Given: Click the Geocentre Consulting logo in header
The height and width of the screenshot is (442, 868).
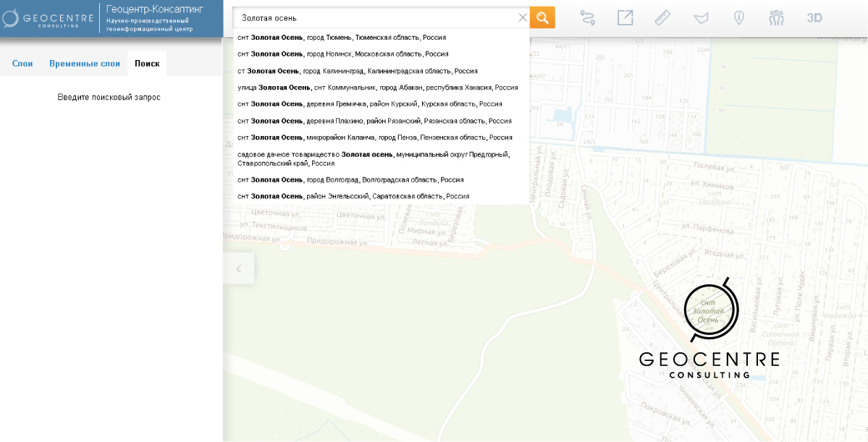Looking at the screenshot, I should tap(48, 19).
